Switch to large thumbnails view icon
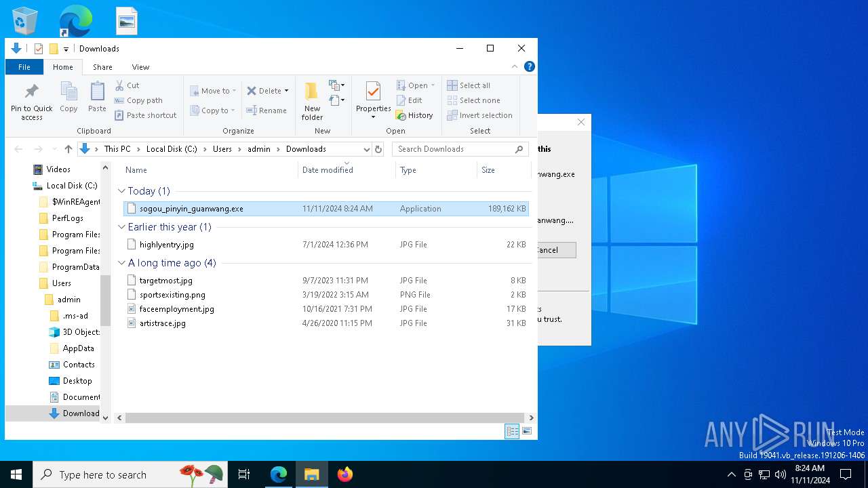868x488 pixels. [527, 431]
